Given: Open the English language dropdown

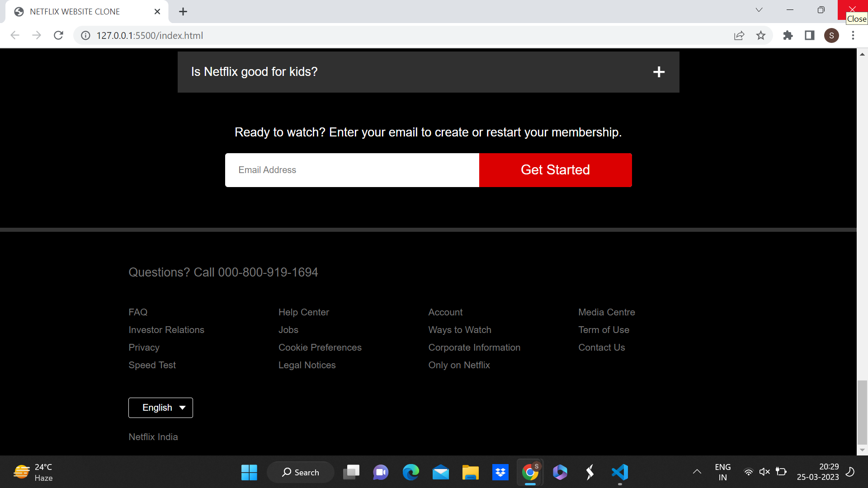Looking at the screenshot, I should (x=160, y=407).
